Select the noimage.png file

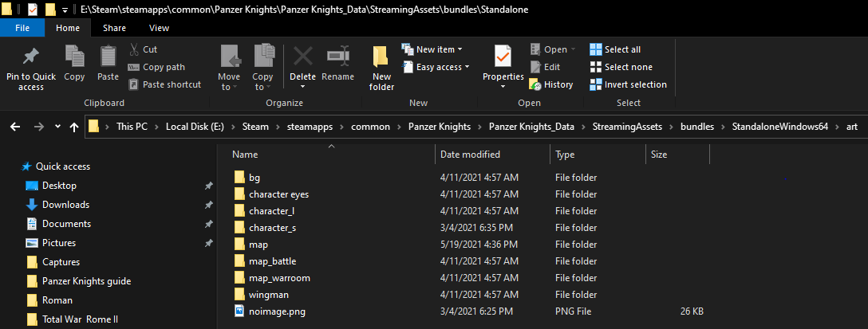tap(276, 311)
